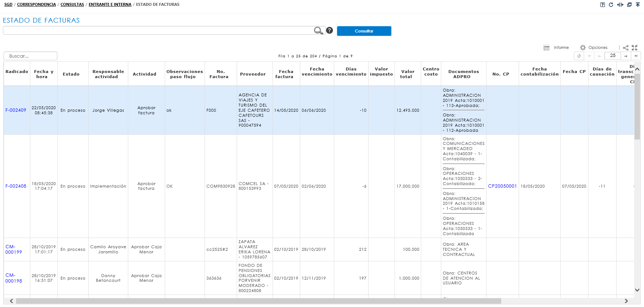Navigate to CORRESPONDENCIA breadcrumb
Viewport: 644px width, 307px height.
point(37,5)
